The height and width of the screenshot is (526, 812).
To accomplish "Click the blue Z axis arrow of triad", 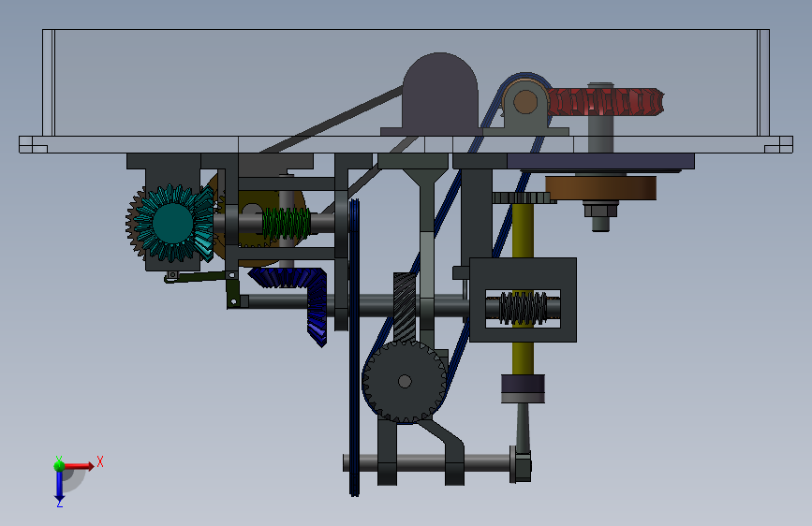I will coord(59,488).
